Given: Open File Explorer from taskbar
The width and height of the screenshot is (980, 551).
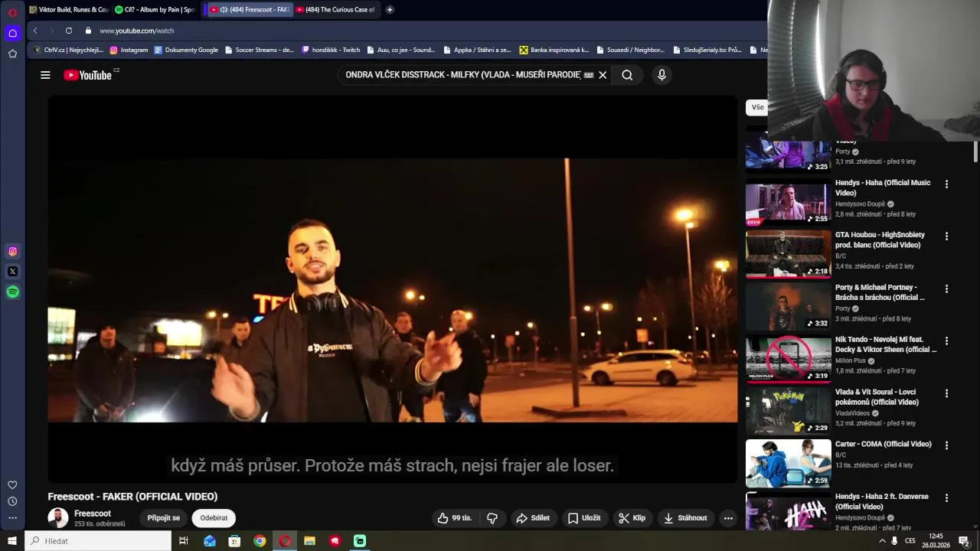Looking at the screenshot, I should [309, 541].
